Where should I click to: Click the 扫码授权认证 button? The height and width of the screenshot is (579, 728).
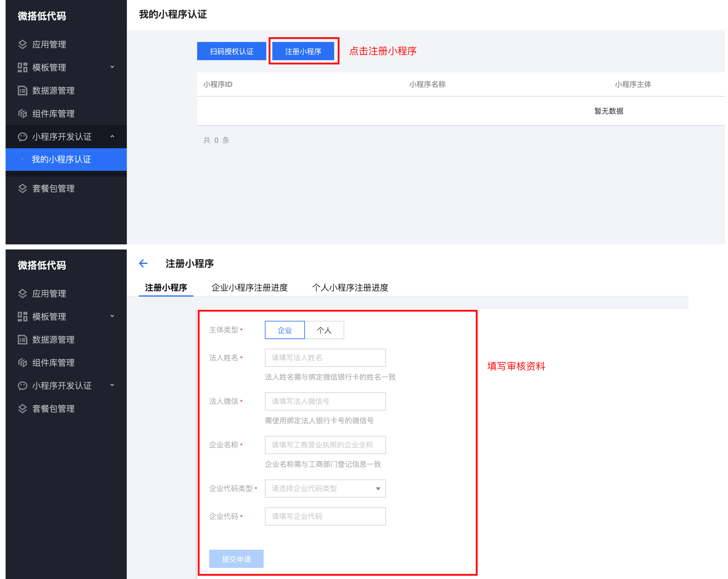(x=231, y=51)
